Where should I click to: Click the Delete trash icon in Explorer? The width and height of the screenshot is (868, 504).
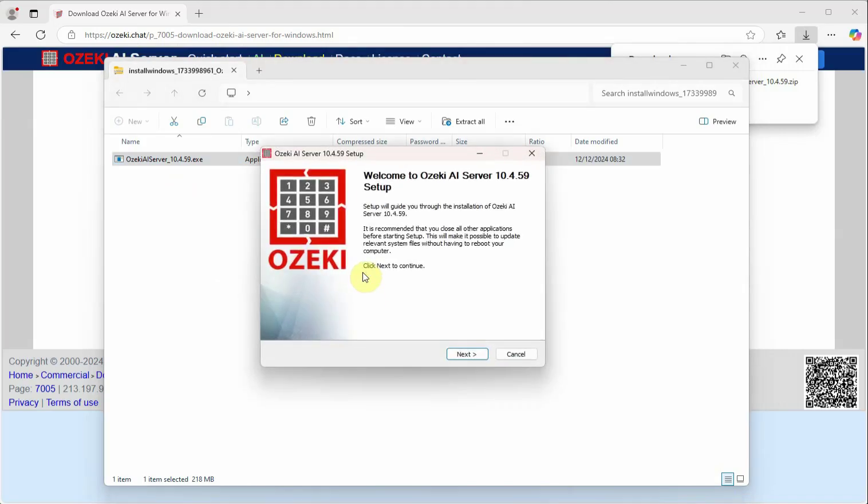pos(311,121)
